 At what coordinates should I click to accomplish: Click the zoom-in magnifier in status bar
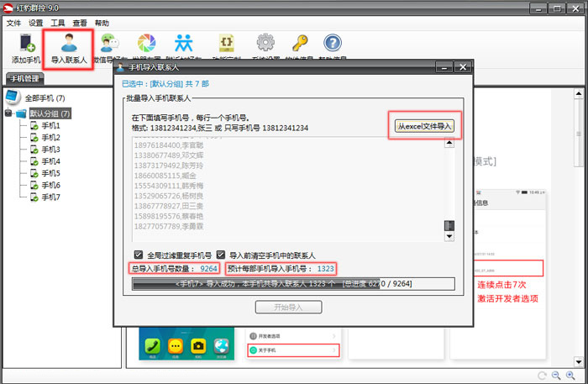pyautogui.click(x=570, y=376)
